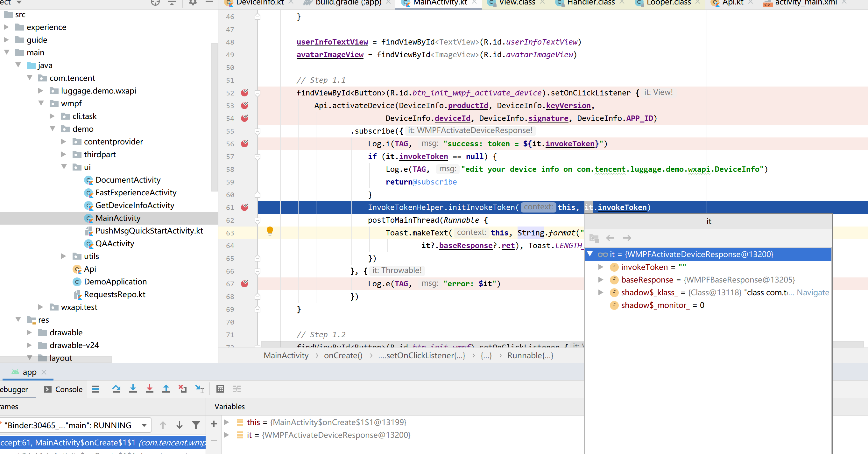The width and height of the screenshot is (868, 454).
Task: Click Force Step Into red arrow icon
Action: [150, 389]
